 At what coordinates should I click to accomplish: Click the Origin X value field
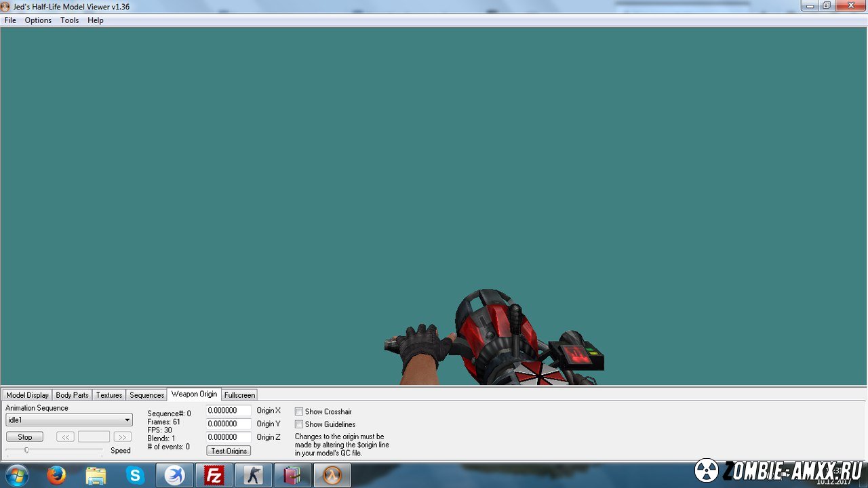click(229, 411)
